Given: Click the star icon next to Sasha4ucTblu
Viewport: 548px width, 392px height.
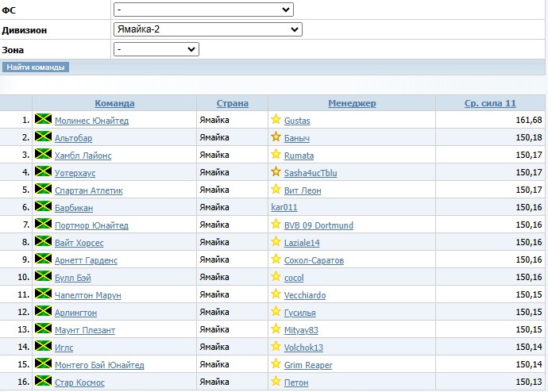Looking at the screenshot, I should click(x=276, y=171).
